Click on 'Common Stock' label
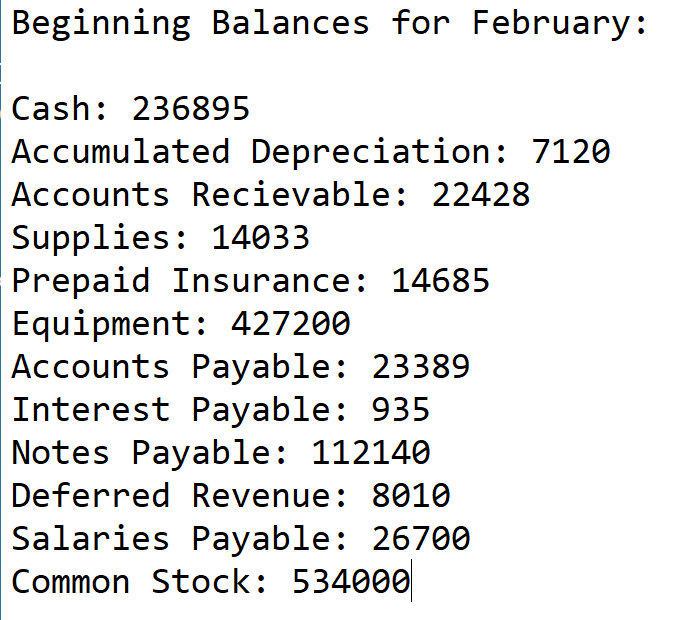The height and width of the screenshot is (620, 692). [x=130, y=582]
